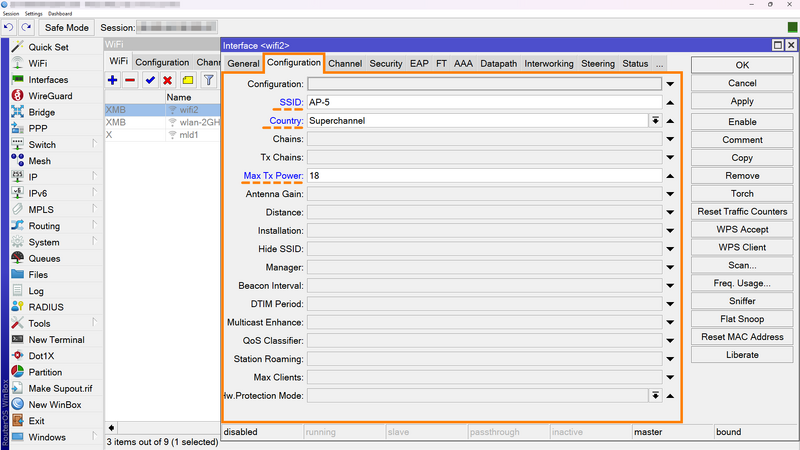Click the filter funnel icon
Viewport: 800px width, 450px height.
(208, 80)
